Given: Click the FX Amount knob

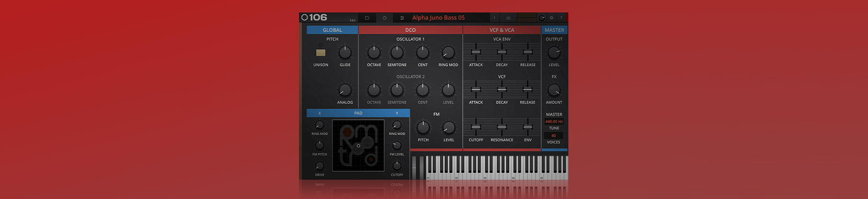Looking at the screenshot, I should coord(554,90).
